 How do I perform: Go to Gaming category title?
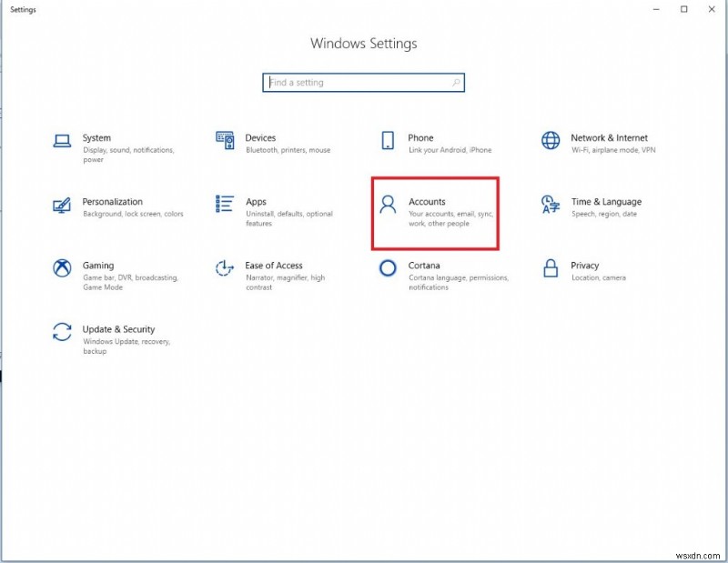click(x=98, y=266)
